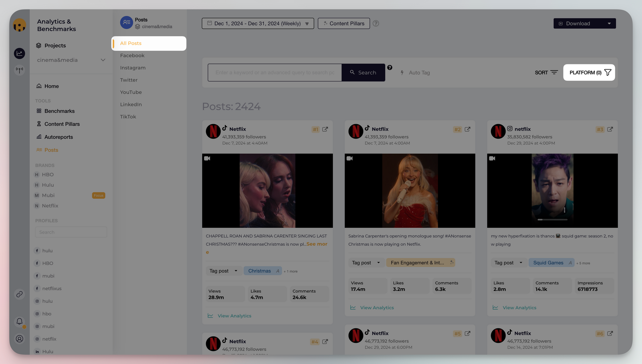Open the social listening antenna icon
642x364 pixels.
click(x=20, y=70)
